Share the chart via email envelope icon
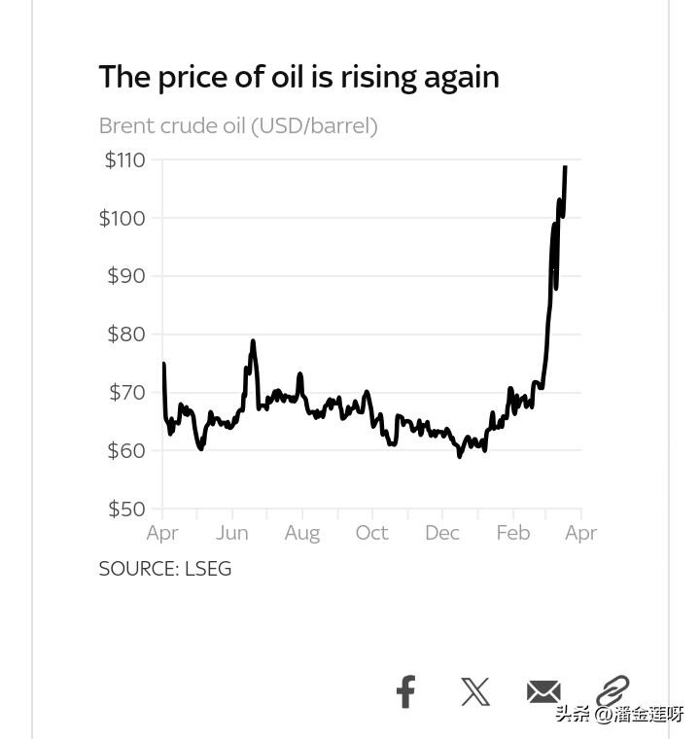The image size is (700, 739). click(x=543, y=691)
